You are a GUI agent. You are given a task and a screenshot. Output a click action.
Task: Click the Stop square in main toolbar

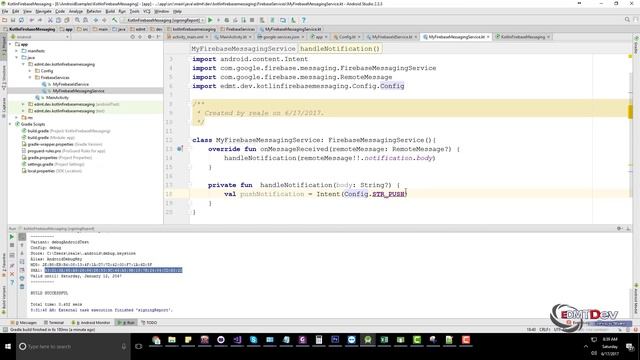[252, 20]
